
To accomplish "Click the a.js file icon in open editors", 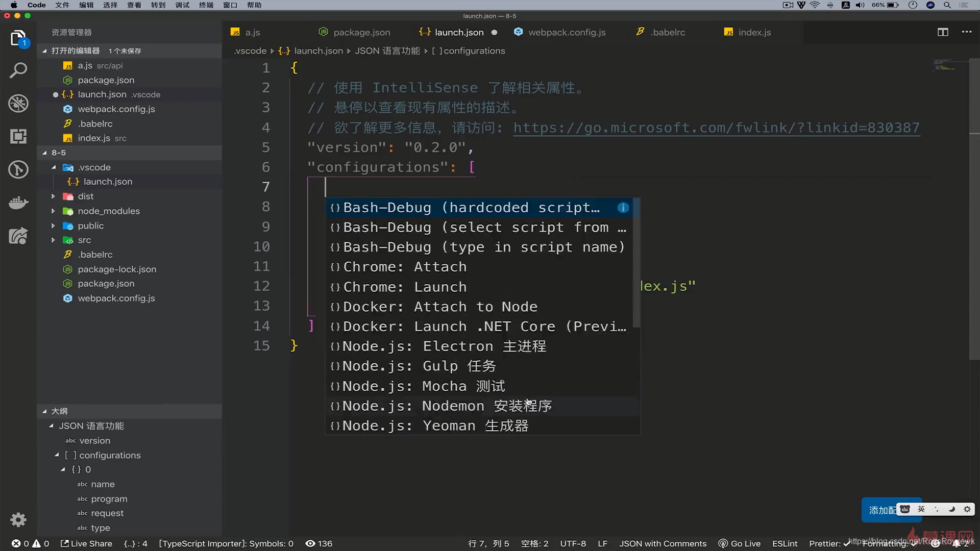I will 67,66.
